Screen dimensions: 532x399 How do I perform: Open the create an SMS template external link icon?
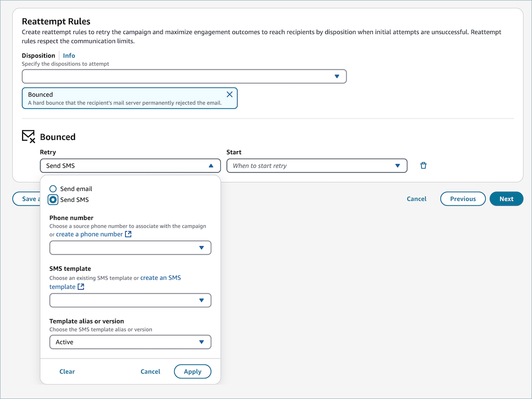pos(80,286)
